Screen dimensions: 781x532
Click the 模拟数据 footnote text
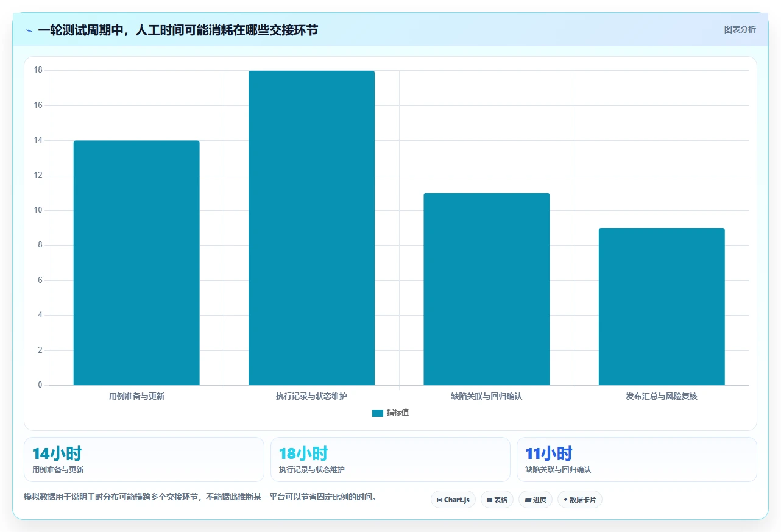[x=200, y=497]
